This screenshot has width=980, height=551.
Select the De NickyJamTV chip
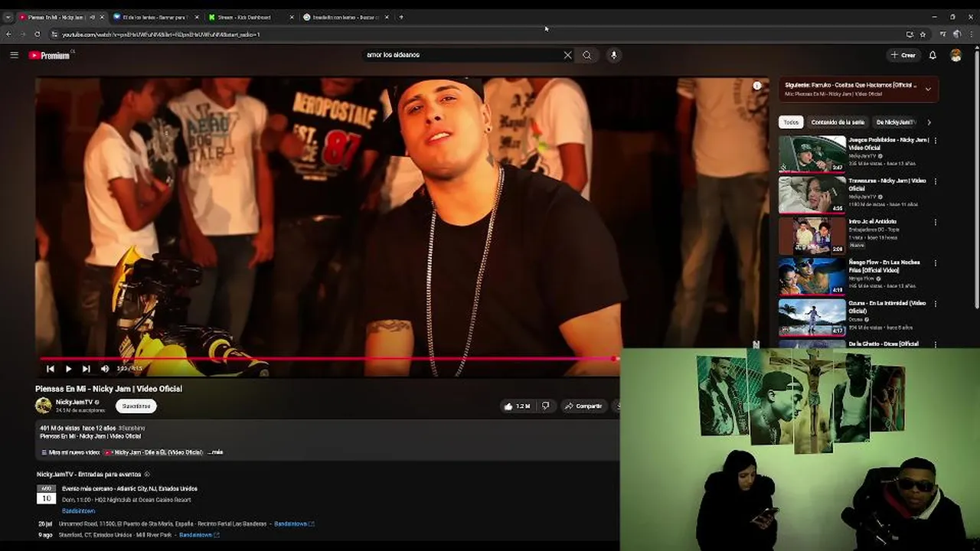(x=895, y=122)
